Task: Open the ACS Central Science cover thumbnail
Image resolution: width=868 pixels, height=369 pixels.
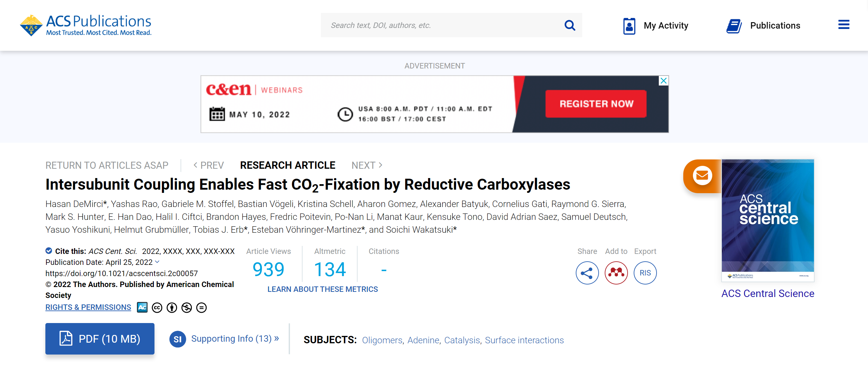Action: tap(767, 220)
